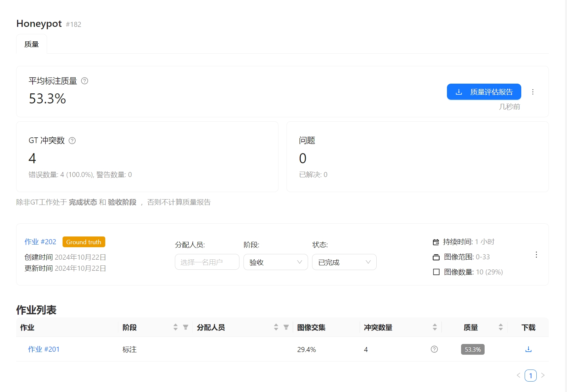567x392 pixels.
Task: Switch to the 质量 tab
Action: pos(32,44)
